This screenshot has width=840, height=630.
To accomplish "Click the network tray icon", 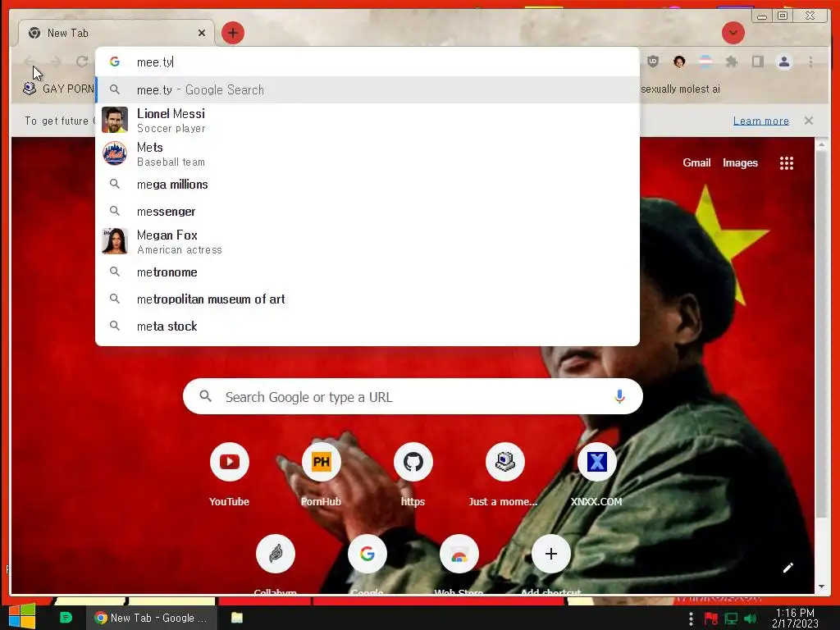I will pos(731,619).
